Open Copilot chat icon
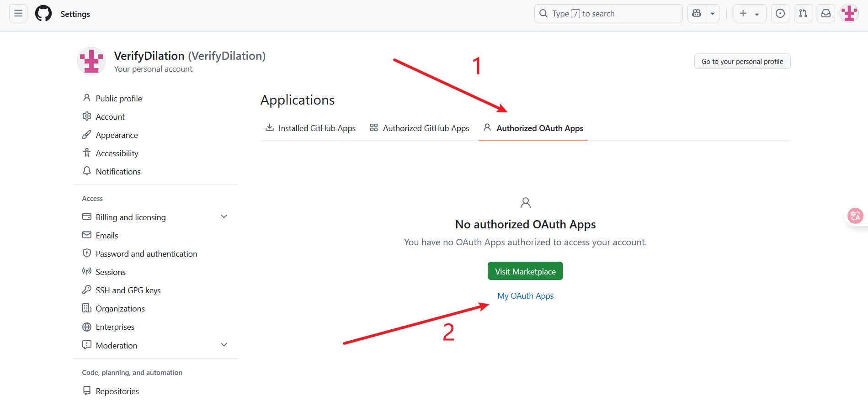868x401 pixels. tap(697, 14)
